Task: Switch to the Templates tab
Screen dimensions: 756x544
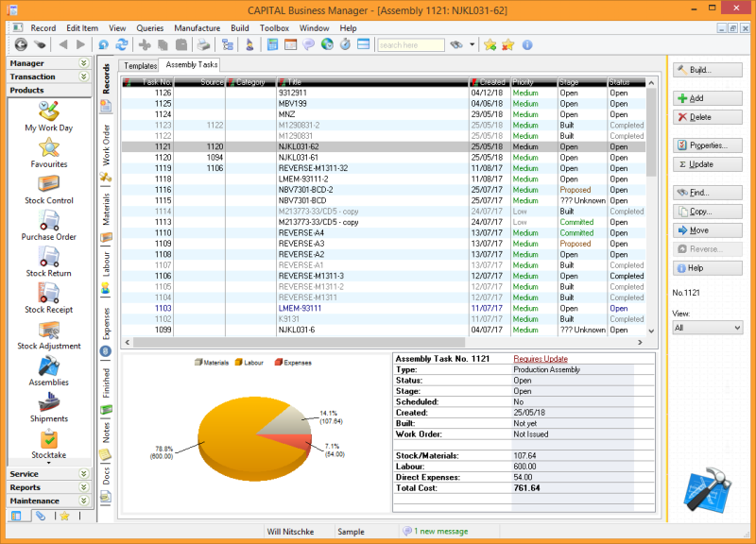Action: [x=140, y=65]
